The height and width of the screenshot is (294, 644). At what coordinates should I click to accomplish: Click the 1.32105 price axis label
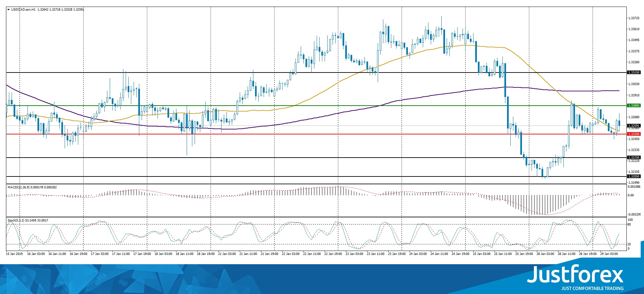pyautogui.click(x=634, y=172)
